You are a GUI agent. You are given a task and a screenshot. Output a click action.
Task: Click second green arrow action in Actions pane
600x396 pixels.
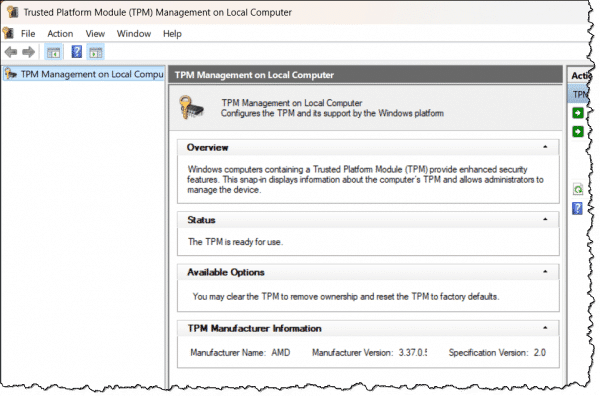(x=577, y=132)
